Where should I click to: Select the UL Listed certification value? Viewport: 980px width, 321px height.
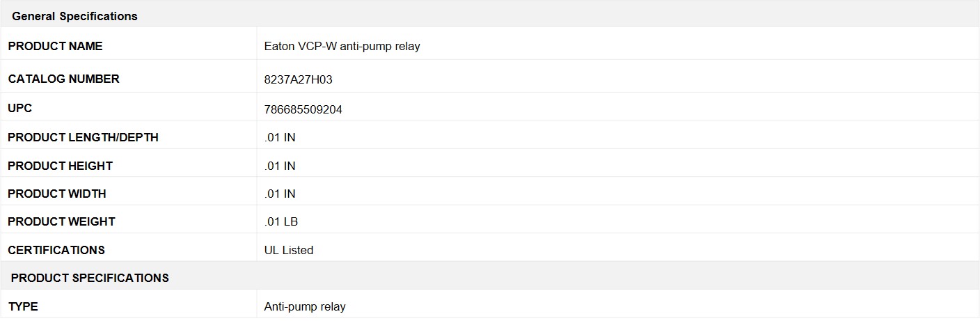tap(289, 251)
